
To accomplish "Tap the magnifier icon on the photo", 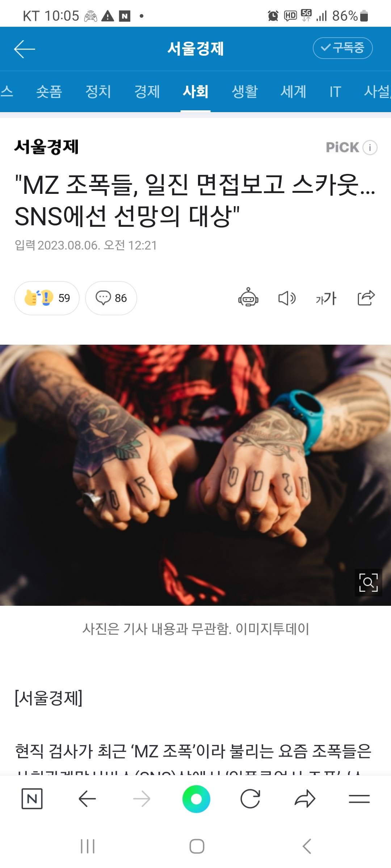I will [368, 582].
